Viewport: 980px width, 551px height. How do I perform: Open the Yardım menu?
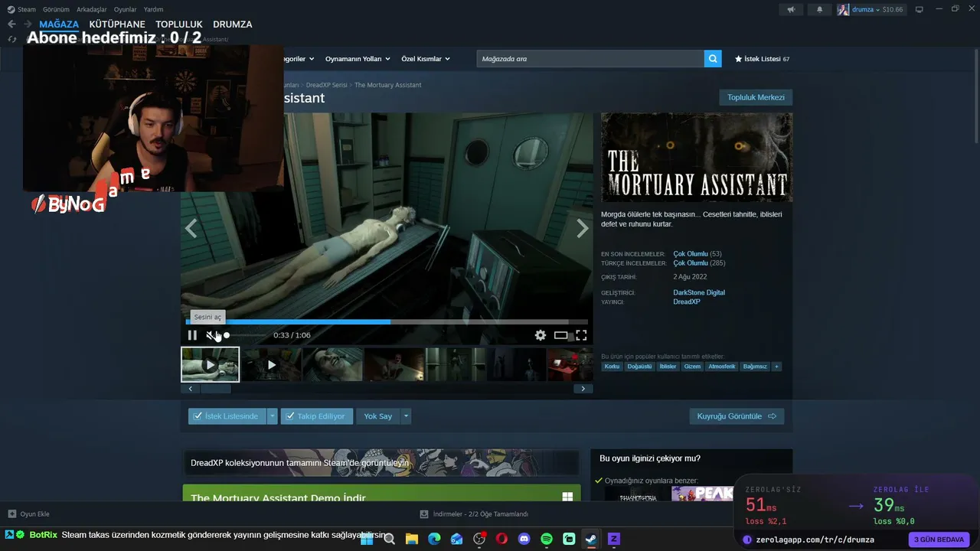pos(153,9)
